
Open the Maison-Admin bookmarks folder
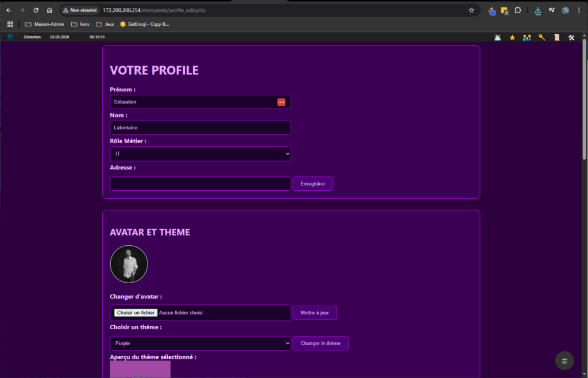click(44, 24)
